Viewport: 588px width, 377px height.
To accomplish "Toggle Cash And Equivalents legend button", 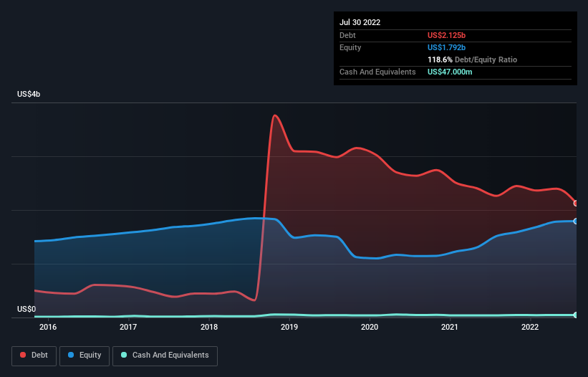I will point(165,355).
